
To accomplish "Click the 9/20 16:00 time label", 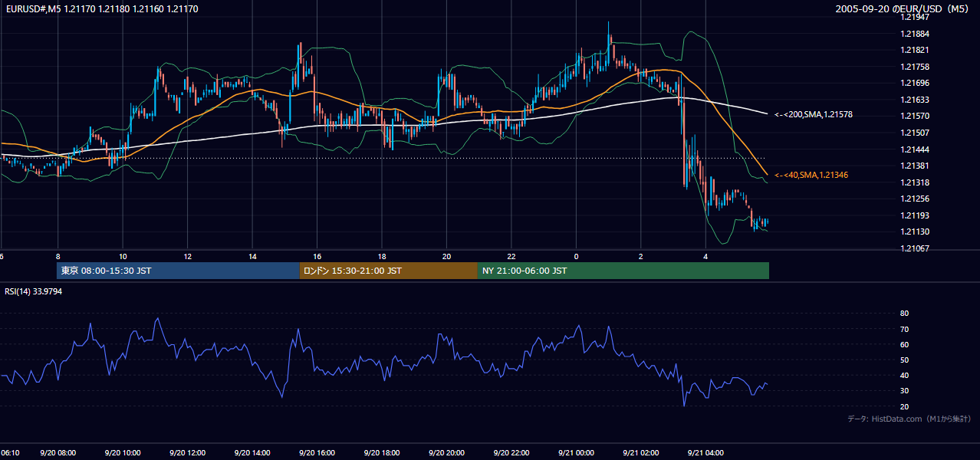I will (317, 453).
